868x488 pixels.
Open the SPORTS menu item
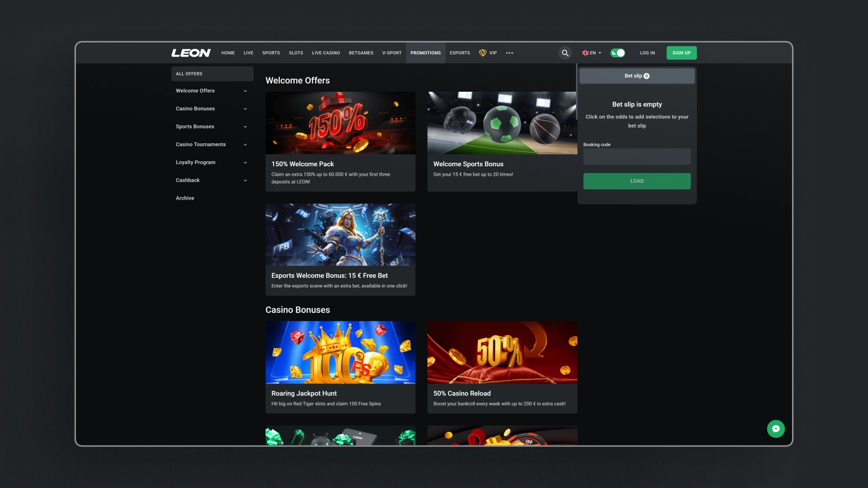pyautogui.click(x=271, y=53)
